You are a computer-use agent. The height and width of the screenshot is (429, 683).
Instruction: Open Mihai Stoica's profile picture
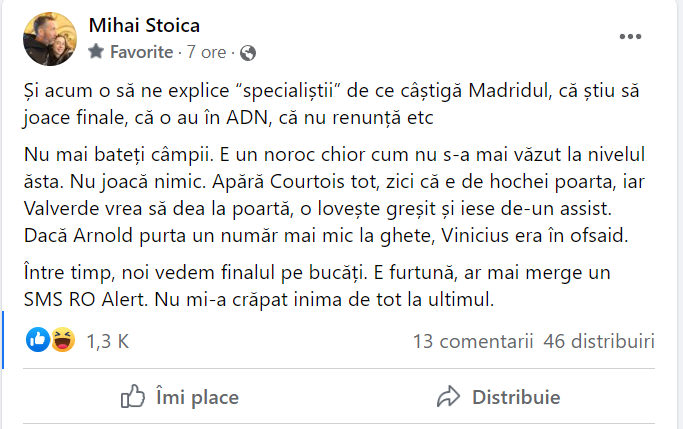[48, 37]
